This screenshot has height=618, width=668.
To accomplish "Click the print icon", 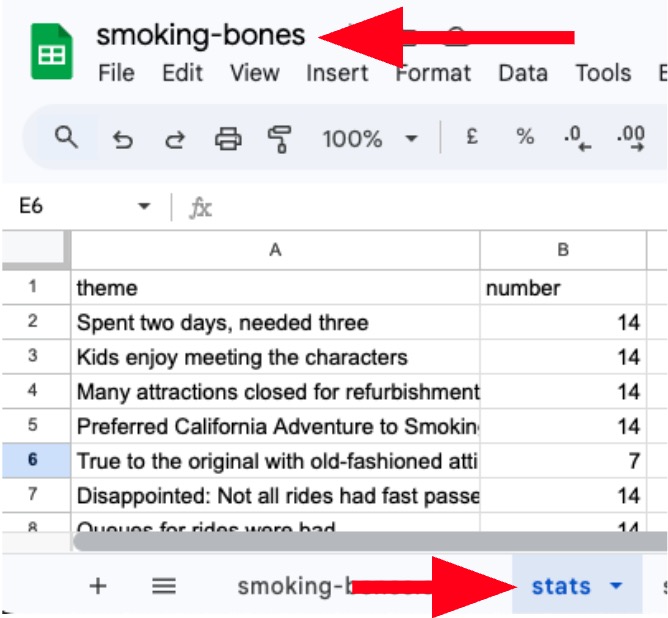I will click(x=228, y=139).
